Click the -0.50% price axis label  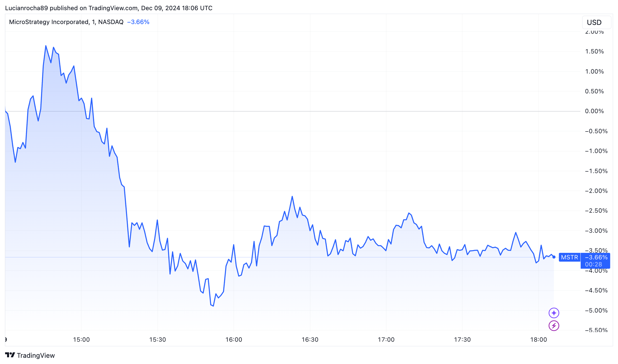(x=596, y=131)
